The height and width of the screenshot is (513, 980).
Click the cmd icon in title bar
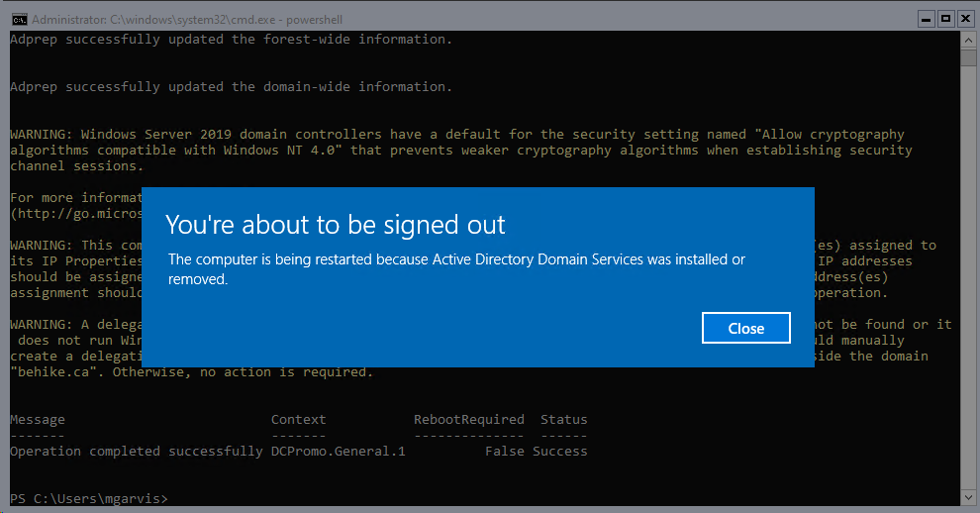coord(17,19)
